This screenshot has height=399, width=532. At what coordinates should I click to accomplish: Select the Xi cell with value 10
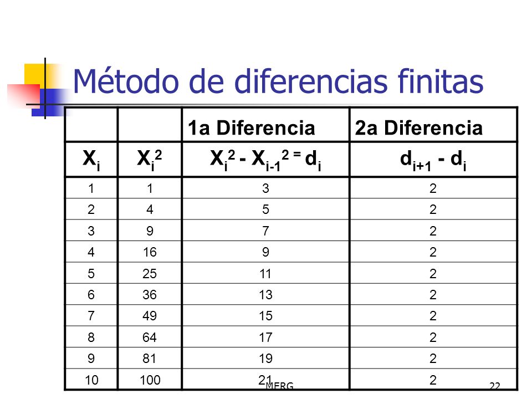(x=91, y=380)
